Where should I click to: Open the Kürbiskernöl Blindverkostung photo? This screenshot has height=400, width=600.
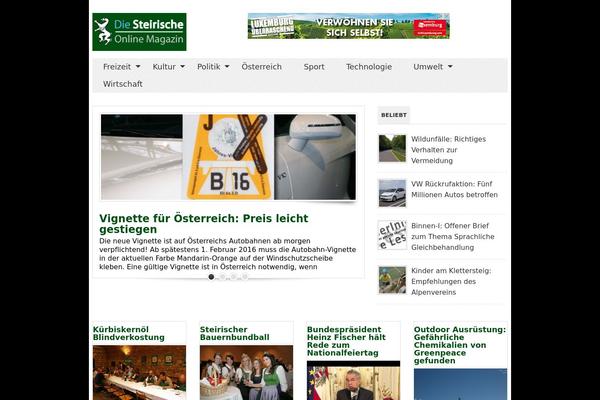click(139, 373)
